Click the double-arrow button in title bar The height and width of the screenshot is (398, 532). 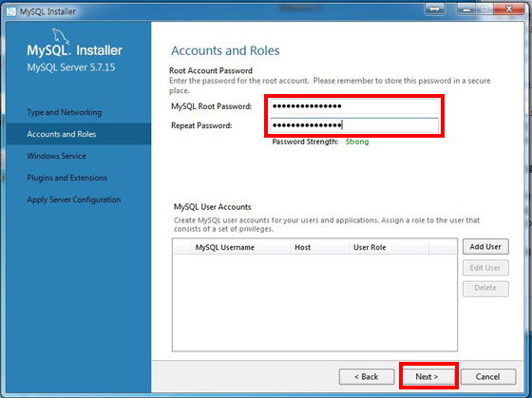434,9
